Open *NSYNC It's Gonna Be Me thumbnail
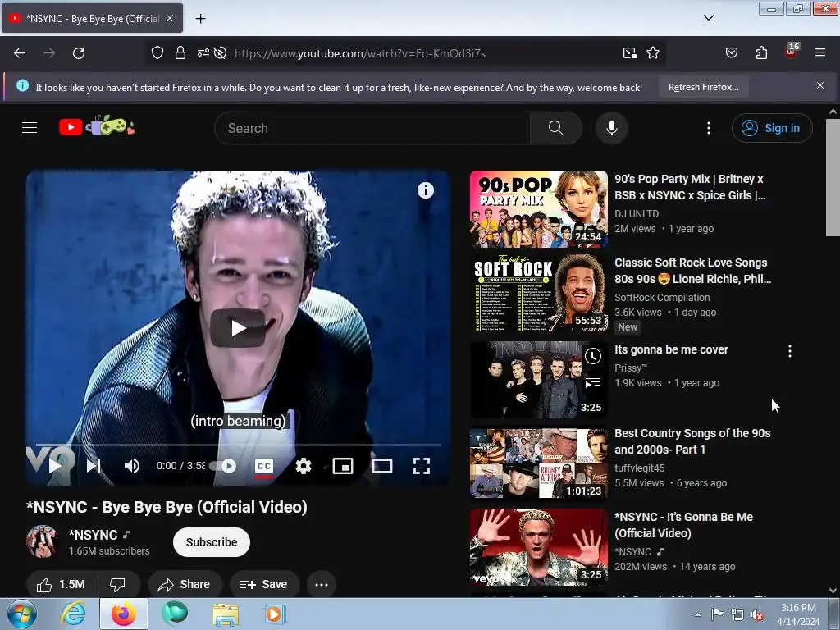The image size is (840, 630). tap(539, 546)
